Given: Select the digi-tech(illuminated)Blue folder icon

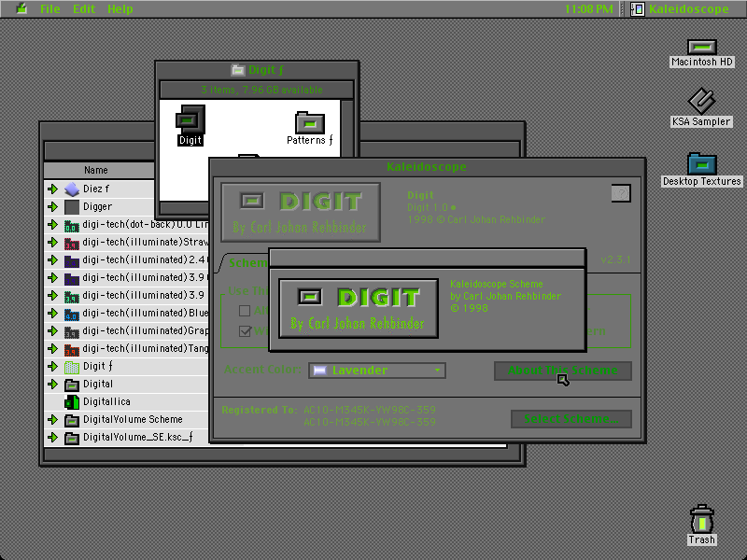Looking at the screenshot, I should [72, 315].
